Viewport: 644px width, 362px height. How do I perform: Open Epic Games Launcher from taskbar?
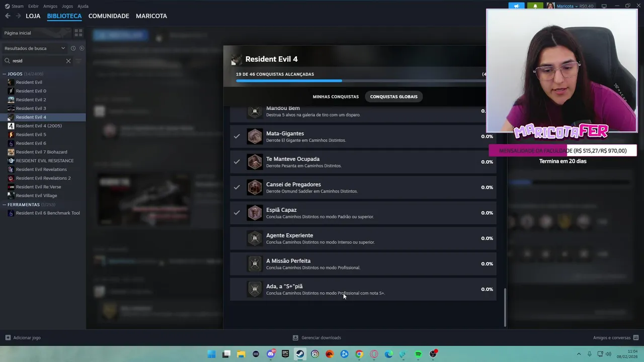[x=285, y=354]
